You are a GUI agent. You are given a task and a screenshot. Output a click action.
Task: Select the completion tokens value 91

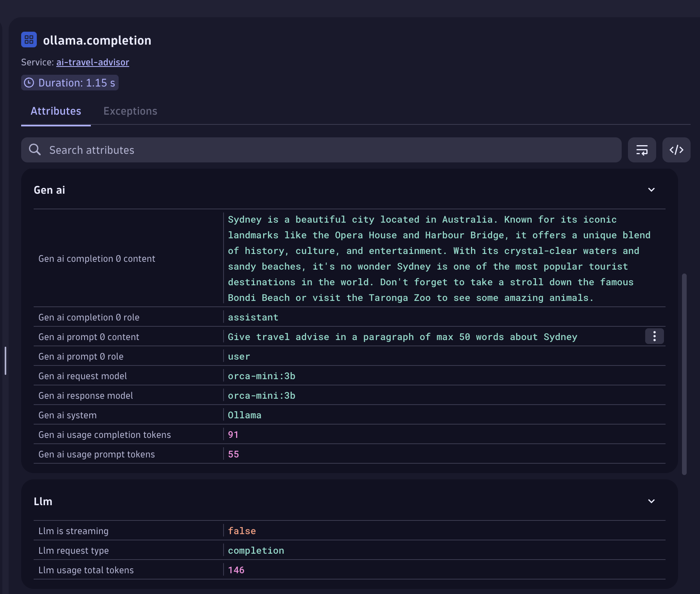point(233,435)
